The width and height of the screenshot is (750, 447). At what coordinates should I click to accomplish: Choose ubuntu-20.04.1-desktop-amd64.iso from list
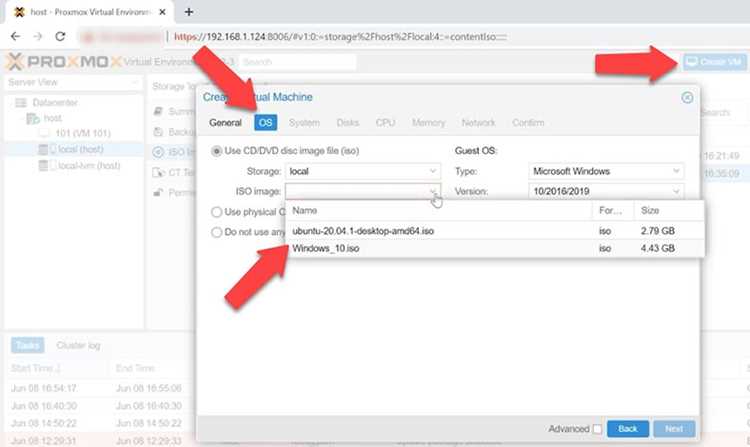pos(495,231)
